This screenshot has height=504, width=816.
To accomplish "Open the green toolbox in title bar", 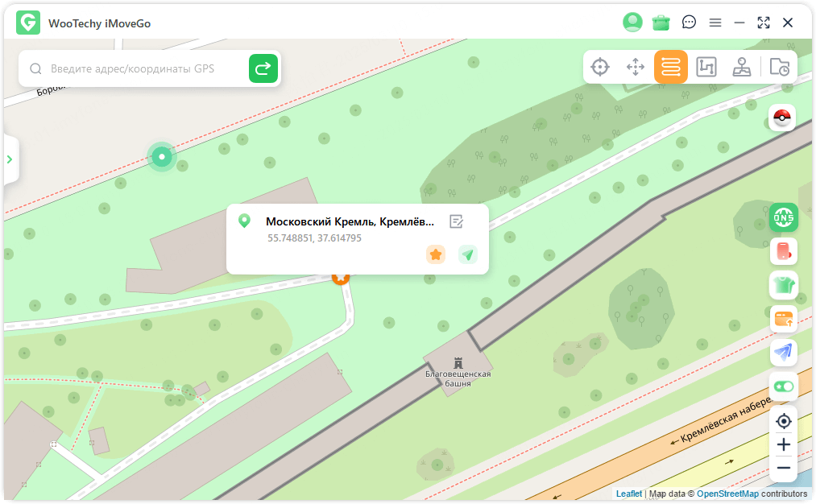I will tap(661, 23).
